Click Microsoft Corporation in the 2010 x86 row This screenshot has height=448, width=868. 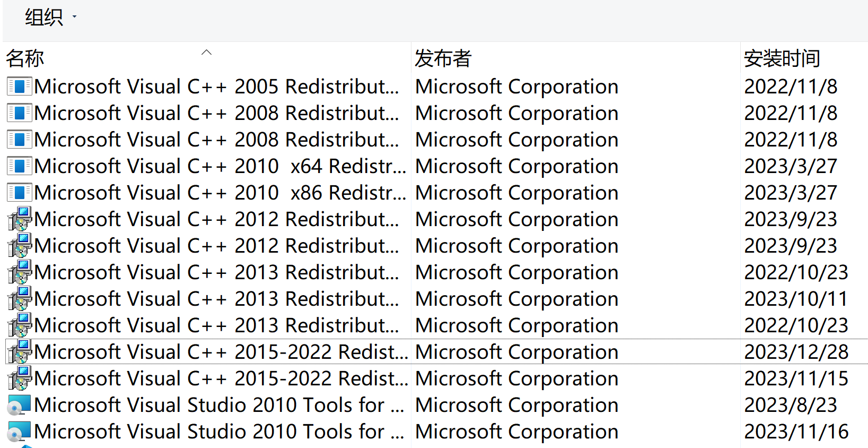517,193
